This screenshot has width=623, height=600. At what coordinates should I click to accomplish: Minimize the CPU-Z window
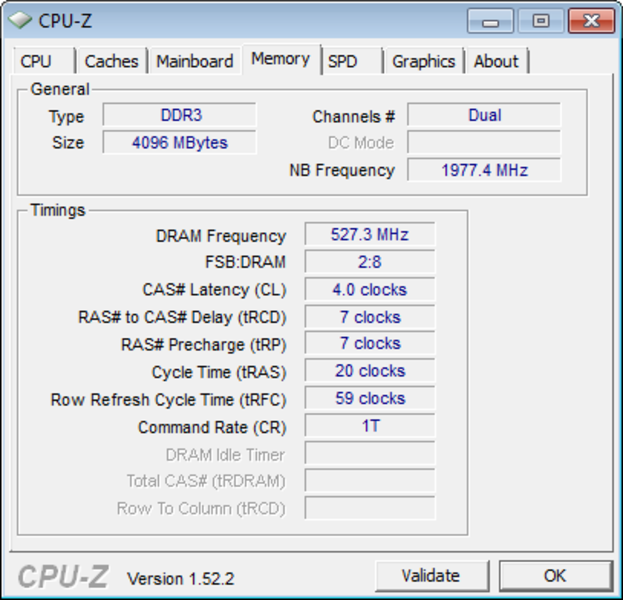coord(490,21)
